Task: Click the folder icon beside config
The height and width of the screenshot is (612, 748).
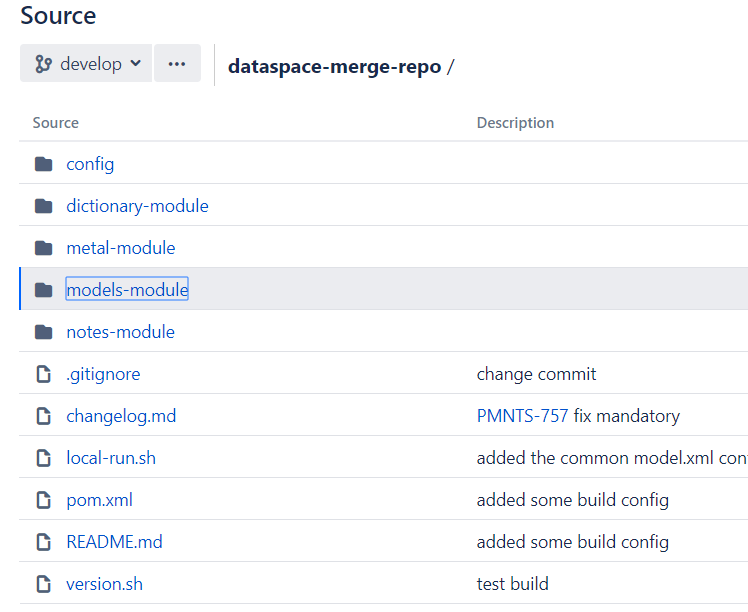Action: tap(43, 164)
